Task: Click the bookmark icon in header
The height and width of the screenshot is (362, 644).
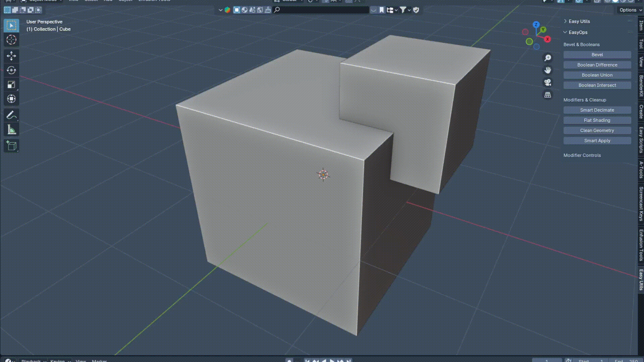Action: tap(382, 10)
